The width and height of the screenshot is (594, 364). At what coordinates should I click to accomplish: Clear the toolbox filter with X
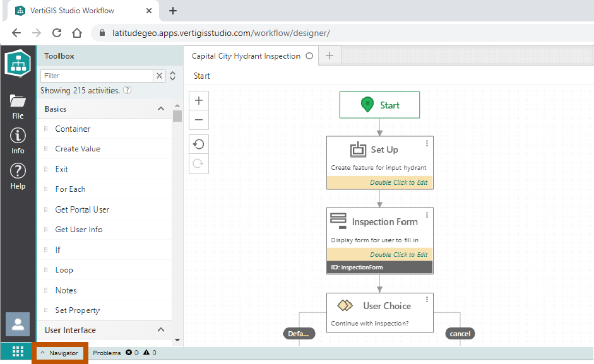[160, 76]
